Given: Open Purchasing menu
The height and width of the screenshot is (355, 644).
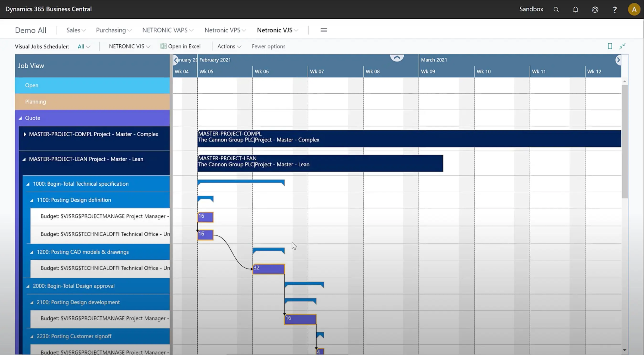Looking at the screenshot, I should (114, 30).
